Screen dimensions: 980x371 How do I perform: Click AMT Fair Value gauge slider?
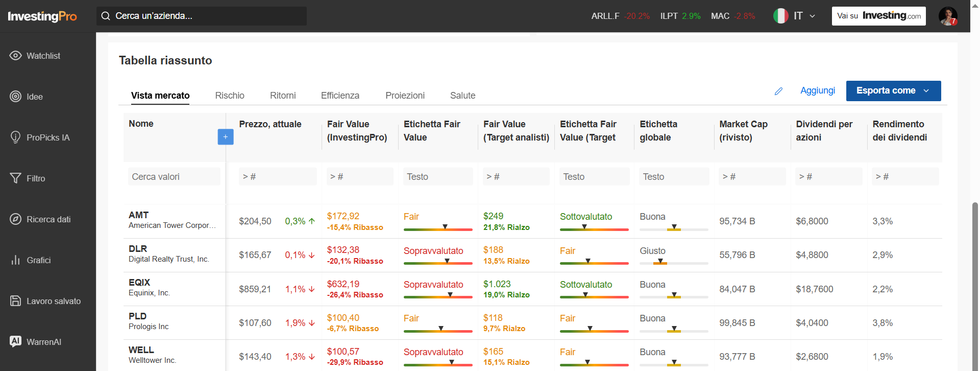point(438,229)
